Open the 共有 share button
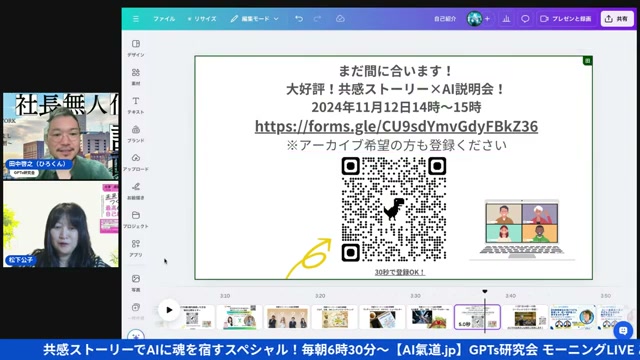Image resolution: width=640 pixels, height=360 pixels. coord(617,19)
